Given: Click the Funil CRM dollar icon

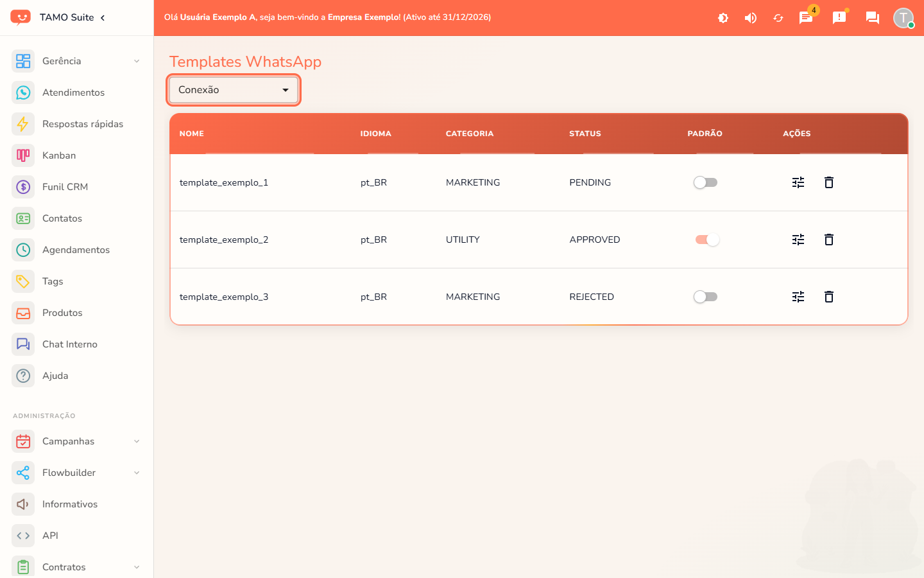Looking at the screenshot, I should click(23, 187).
